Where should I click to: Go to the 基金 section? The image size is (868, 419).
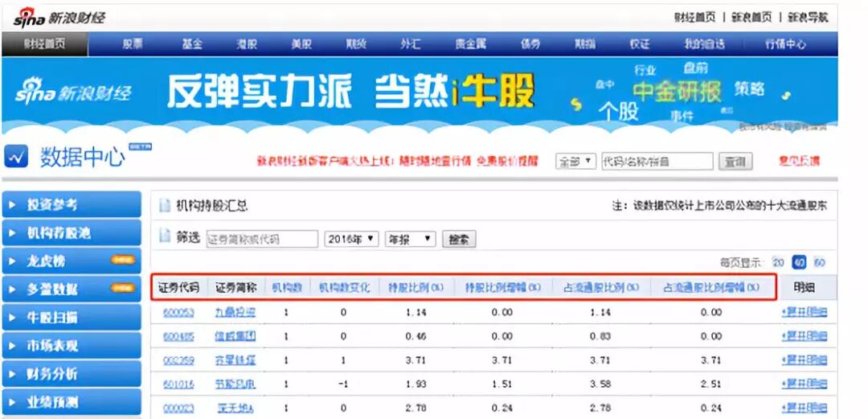[192, 43]
